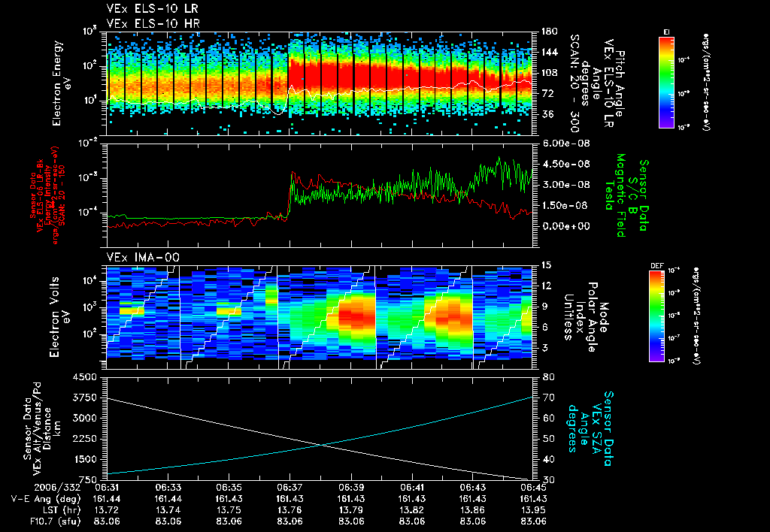The image size is (770, 532).
Task: Click the LST value 13.79
Action: coord(350,510)
